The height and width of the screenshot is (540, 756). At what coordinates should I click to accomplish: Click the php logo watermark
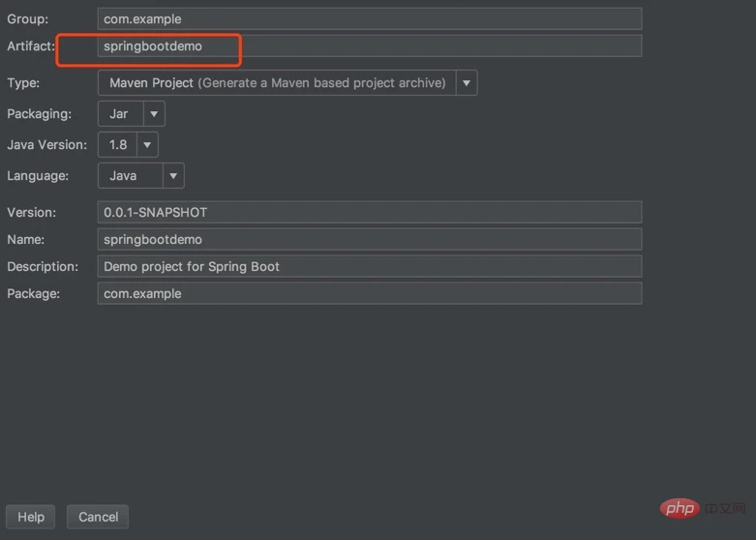(x=680, y=508)
